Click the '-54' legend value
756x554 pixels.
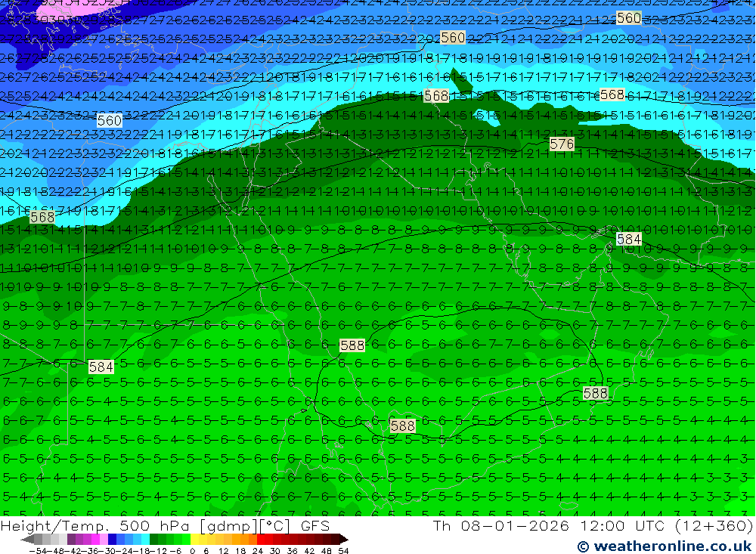click(x=38, y=551)
